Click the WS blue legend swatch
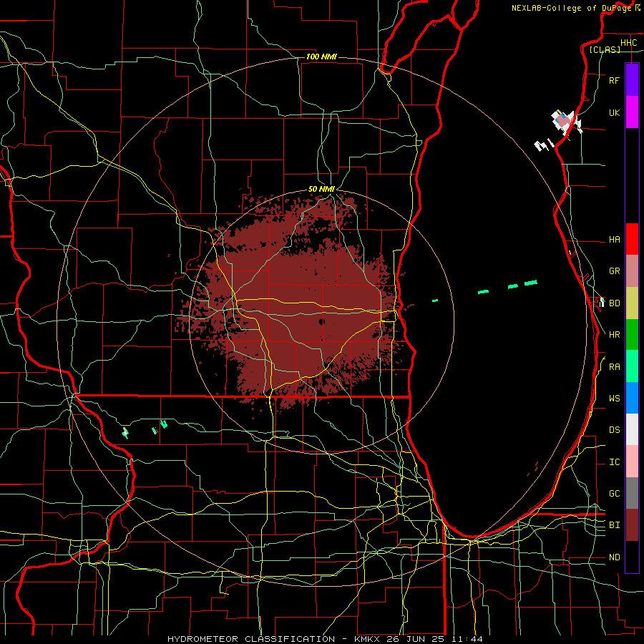Image resolution: width=644 pixels, height=644 pixels. point(632,398)
